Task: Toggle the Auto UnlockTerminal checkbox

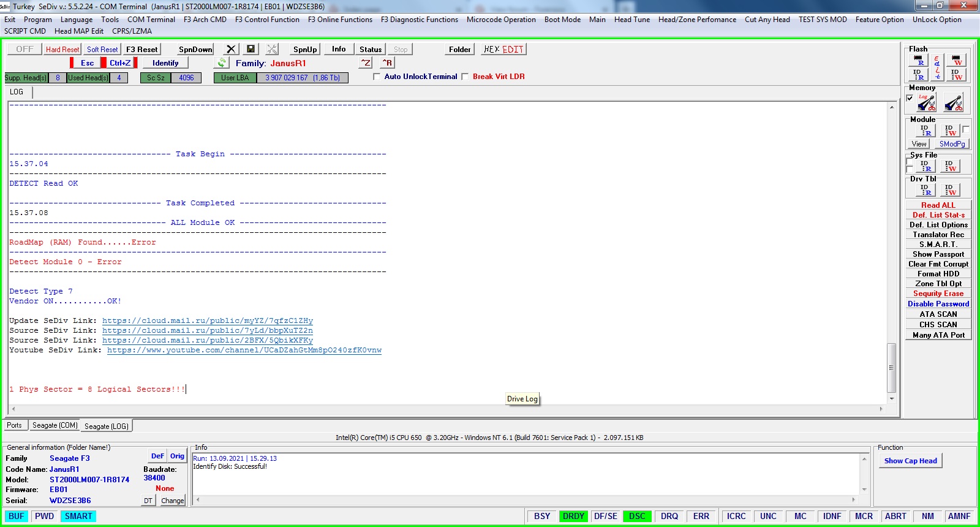Action: 377,77
